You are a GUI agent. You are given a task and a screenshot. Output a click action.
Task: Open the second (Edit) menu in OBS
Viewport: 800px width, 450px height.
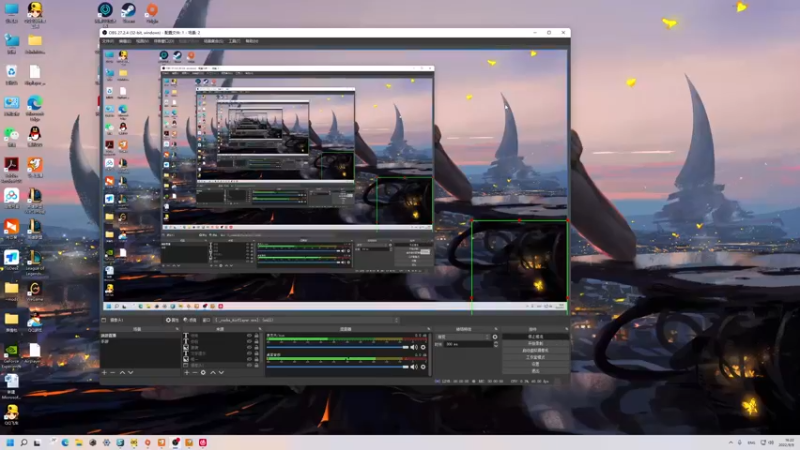[125, 41]
